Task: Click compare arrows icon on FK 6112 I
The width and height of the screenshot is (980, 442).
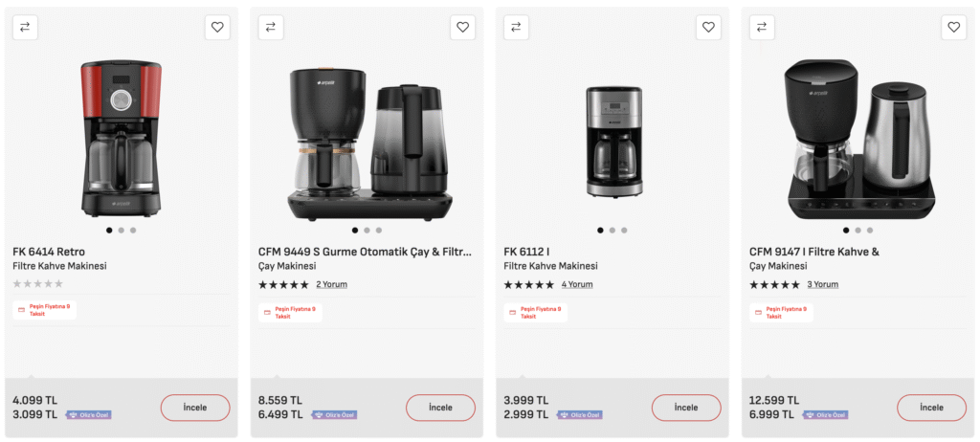Action: pyautogui.click(x=516, y=28)
